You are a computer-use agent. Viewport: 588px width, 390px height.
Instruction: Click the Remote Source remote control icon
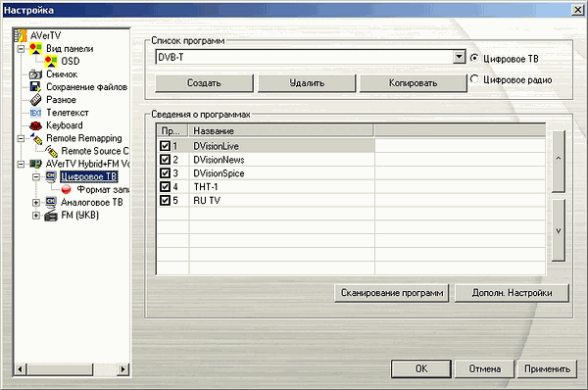coord(51,151)
